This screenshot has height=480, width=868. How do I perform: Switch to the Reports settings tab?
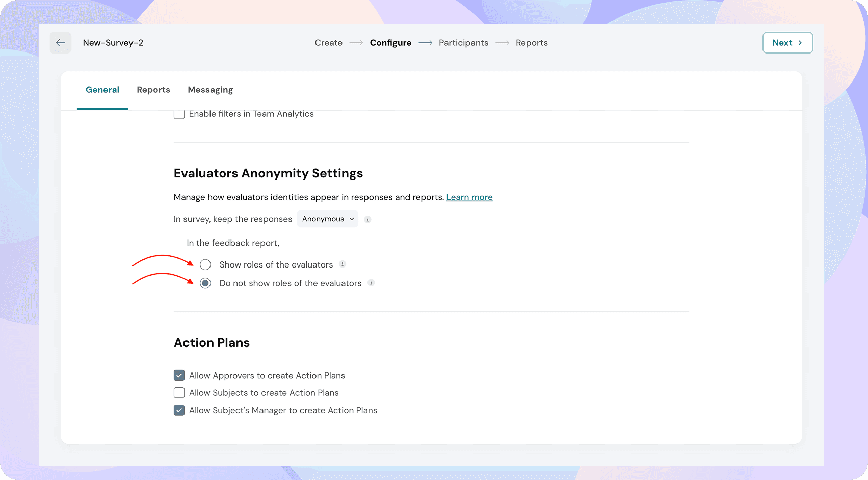point(153,90)
